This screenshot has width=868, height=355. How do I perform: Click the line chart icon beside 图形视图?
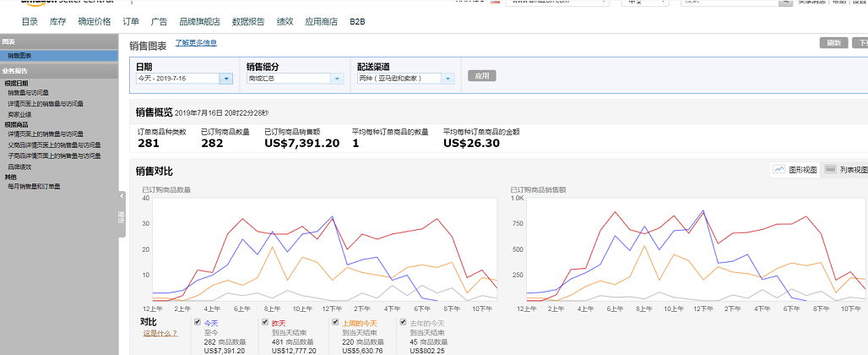[x=778, y=169]
